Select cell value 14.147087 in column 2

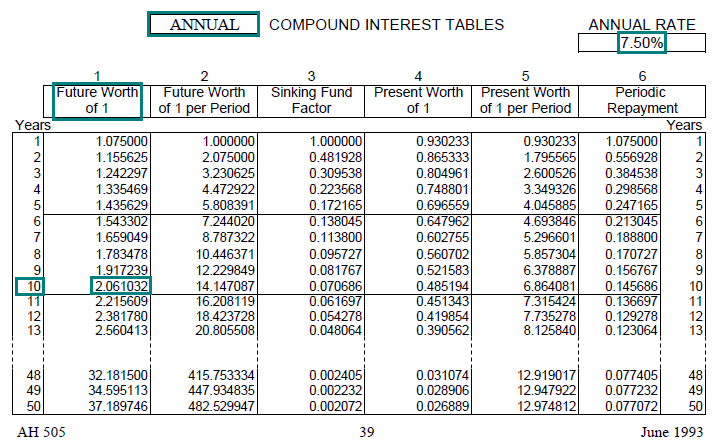(222, 285)
